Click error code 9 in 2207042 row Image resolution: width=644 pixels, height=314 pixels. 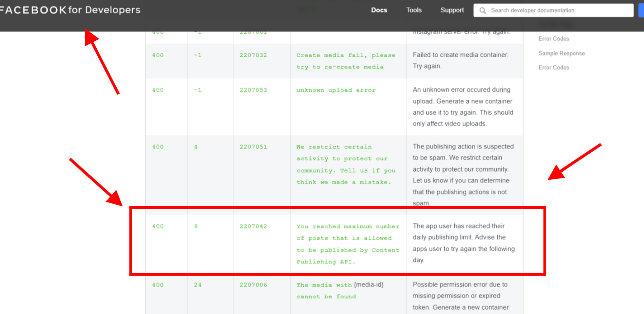(x=195, y=227)
